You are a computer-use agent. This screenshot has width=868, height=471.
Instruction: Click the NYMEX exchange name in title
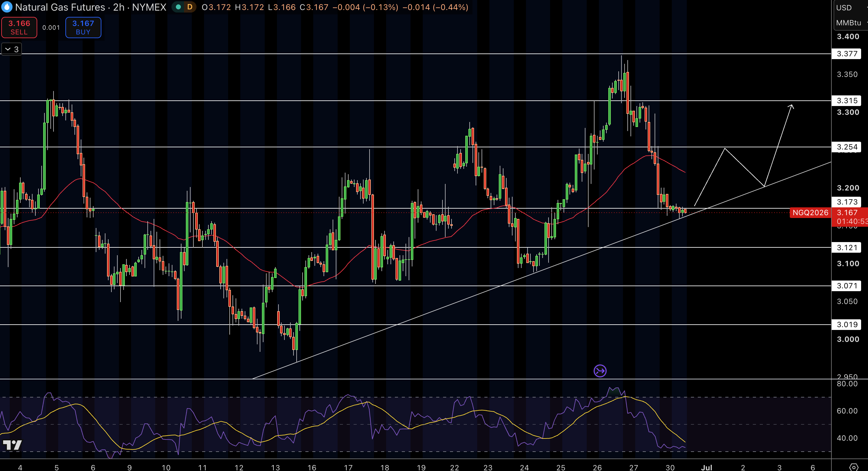click(149, 7)
